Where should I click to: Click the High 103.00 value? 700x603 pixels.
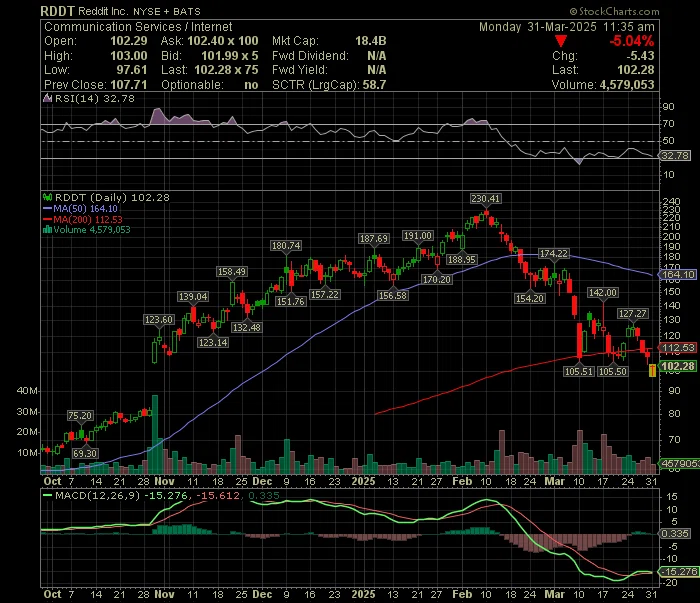coord(129,56)
